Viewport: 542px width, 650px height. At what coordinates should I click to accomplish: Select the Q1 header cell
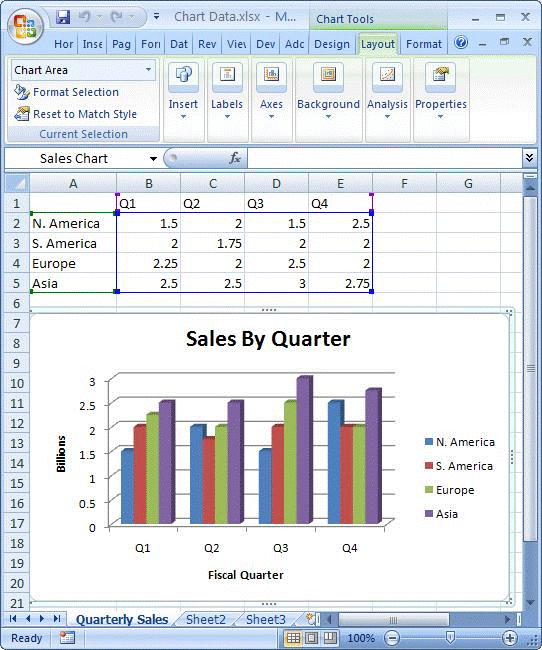tap(148, 204)
